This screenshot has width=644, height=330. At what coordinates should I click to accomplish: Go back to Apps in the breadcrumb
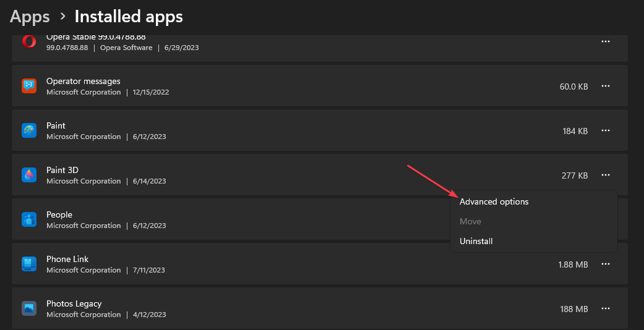[x=30, y=17]
